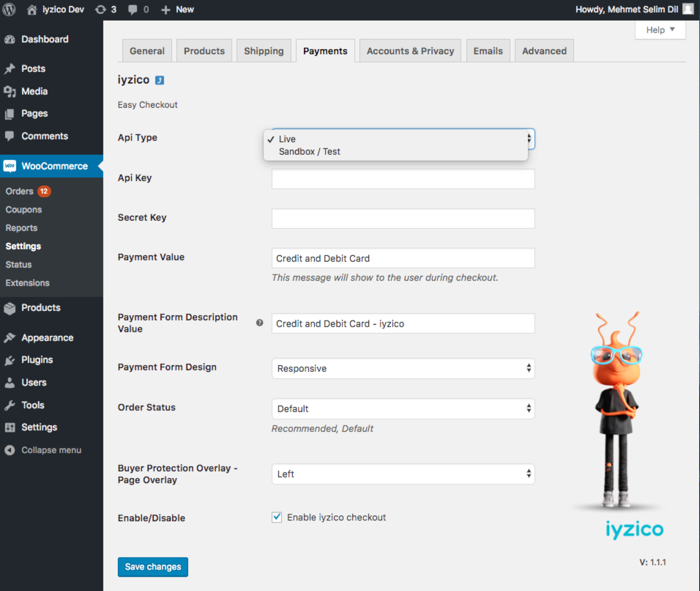Click the Save changes button
Viewport: 700px width, 591px height.
(x=153, y=567)
